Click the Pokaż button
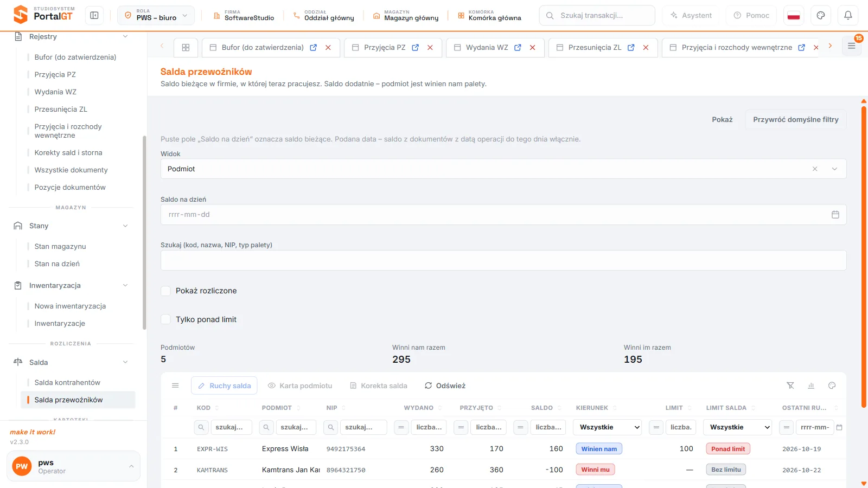Viewport: 868px width, 488px height. (x=722, y=120)
